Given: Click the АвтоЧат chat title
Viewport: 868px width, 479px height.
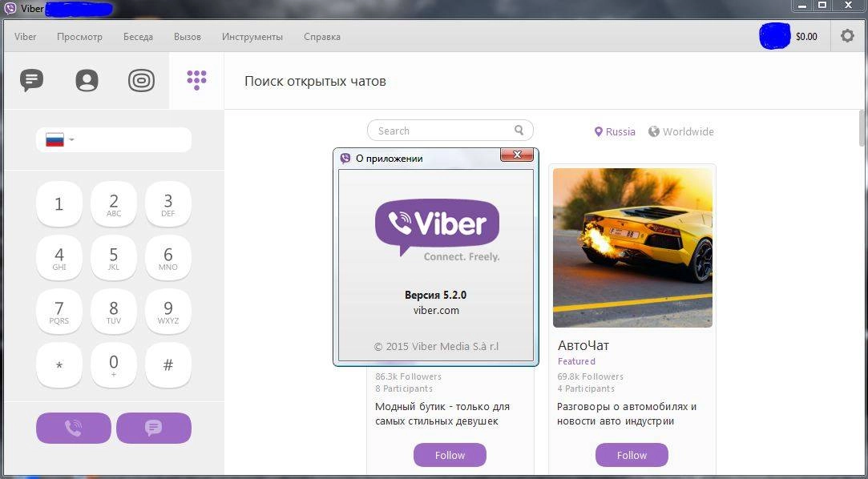Looking at the screenshot, I should [x=583, y=346].
